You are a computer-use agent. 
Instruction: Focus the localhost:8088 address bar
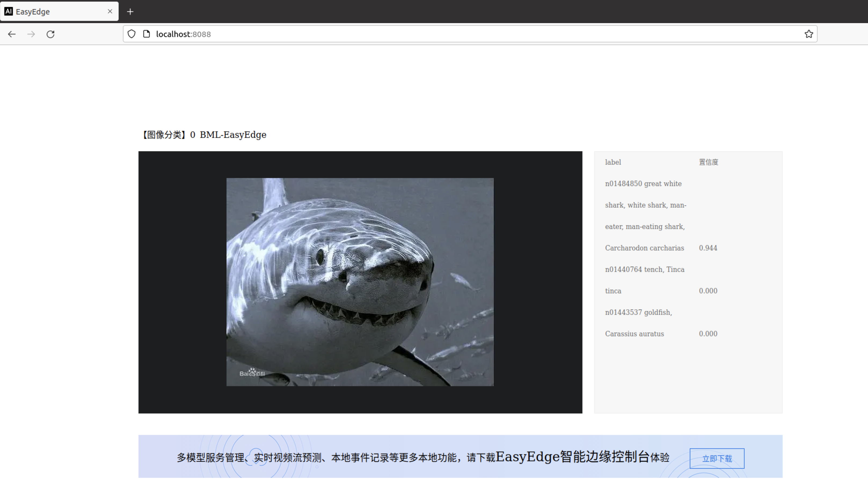pyautogui.click(x=469, y=34)
